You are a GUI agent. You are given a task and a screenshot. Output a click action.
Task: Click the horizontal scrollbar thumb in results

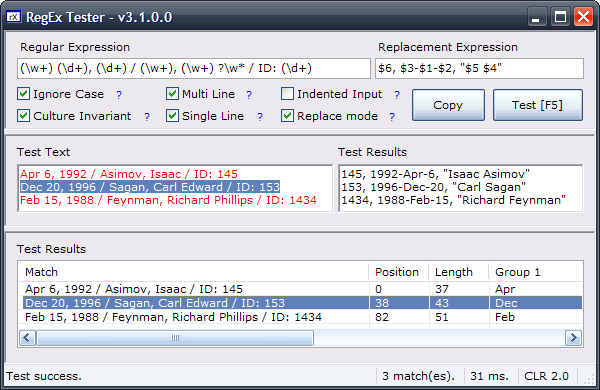[x=175, y=338]
